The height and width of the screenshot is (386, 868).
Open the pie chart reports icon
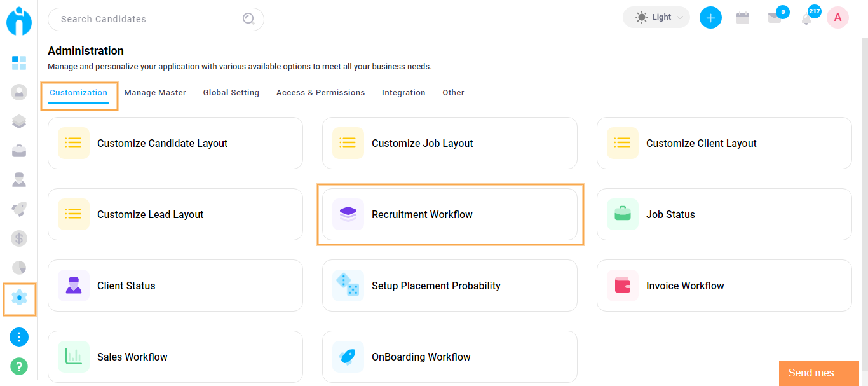pos(19,268)
